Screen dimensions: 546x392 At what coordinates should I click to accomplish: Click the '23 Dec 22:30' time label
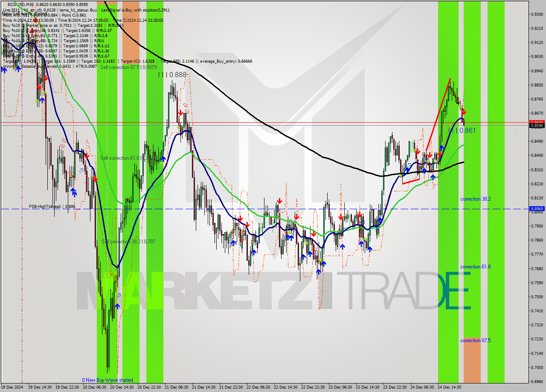point(395,387)
